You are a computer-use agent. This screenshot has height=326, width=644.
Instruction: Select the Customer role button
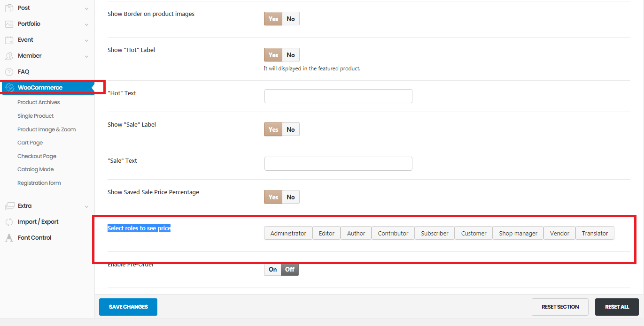point(473,233)
